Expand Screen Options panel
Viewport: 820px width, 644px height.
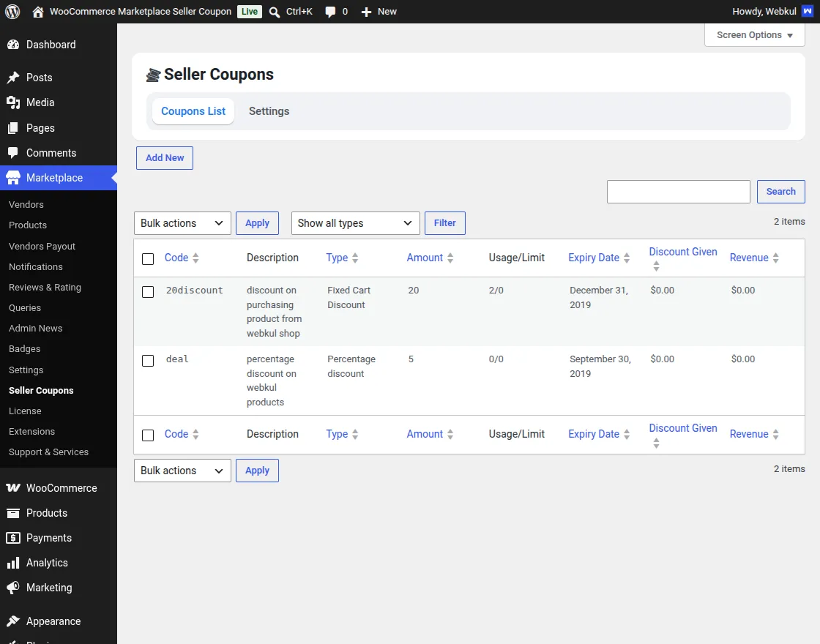[x=755, y=35]
